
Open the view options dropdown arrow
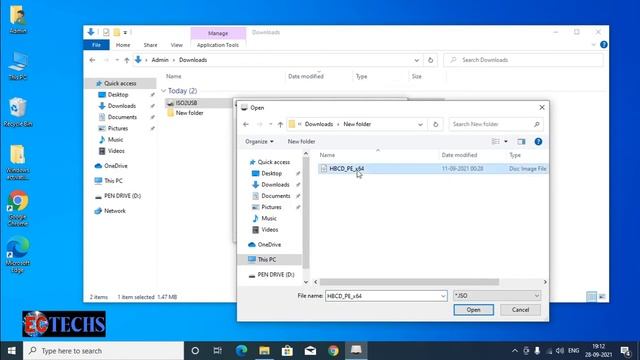pyautogui.click(x=506, y=142)
